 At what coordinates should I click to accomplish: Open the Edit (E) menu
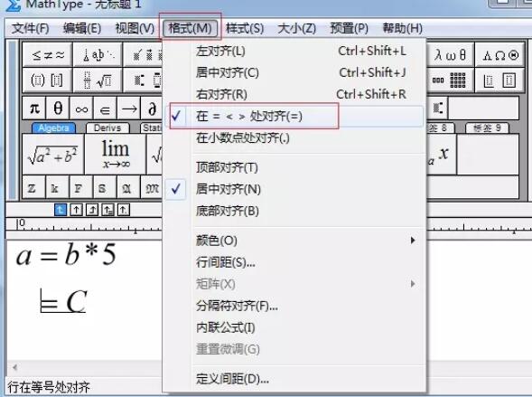[x=82, y=28]
